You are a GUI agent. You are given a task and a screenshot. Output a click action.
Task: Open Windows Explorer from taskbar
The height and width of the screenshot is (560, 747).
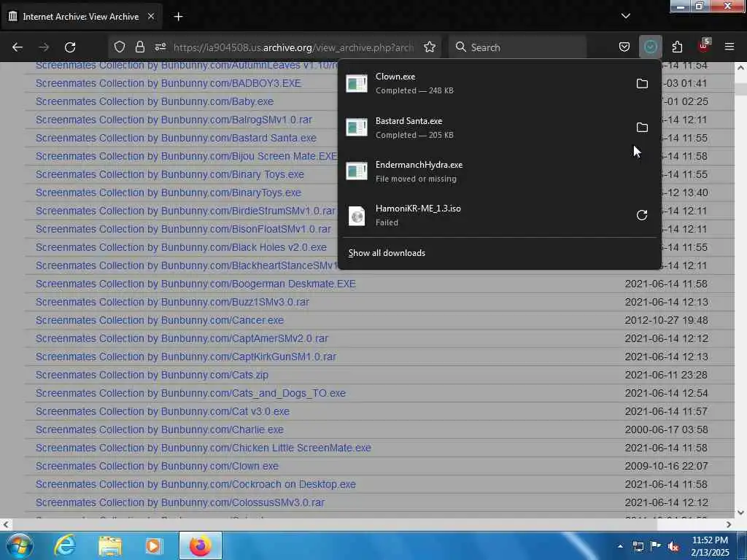[110, 545]
